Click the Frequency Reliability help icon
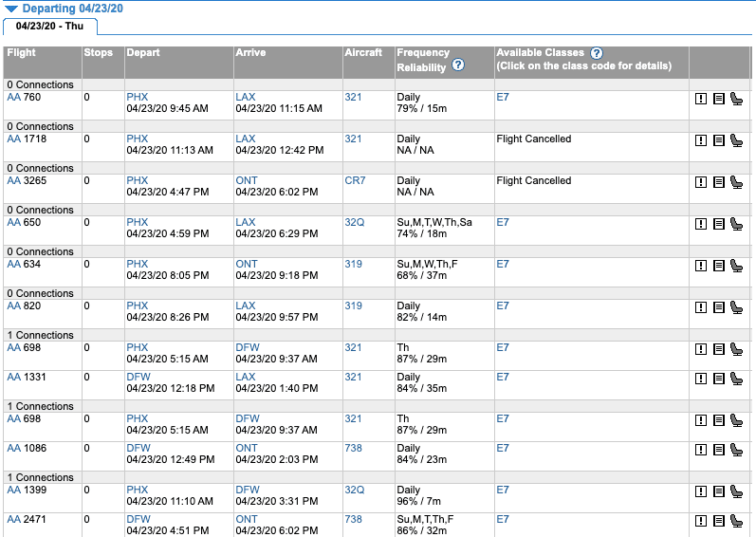This screenshot has width=756, height=537. 458,65
